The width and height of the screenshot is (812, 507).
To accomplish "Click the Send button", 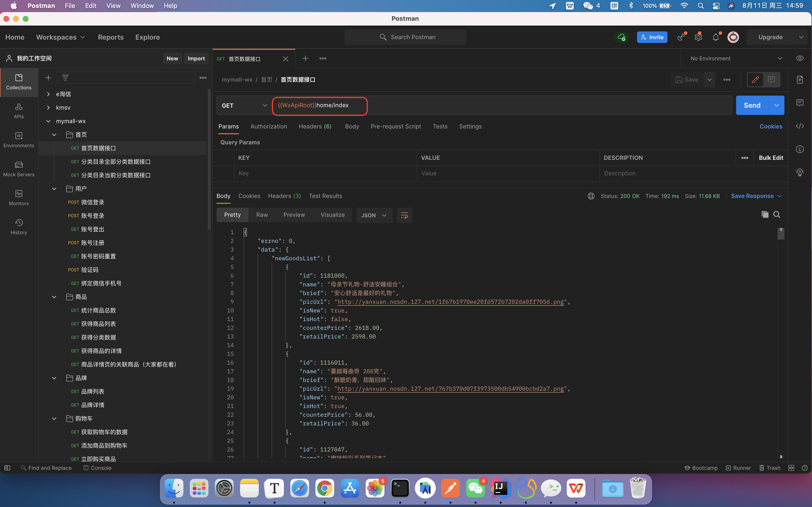I will pyautogui.click(x=752, y=105).
